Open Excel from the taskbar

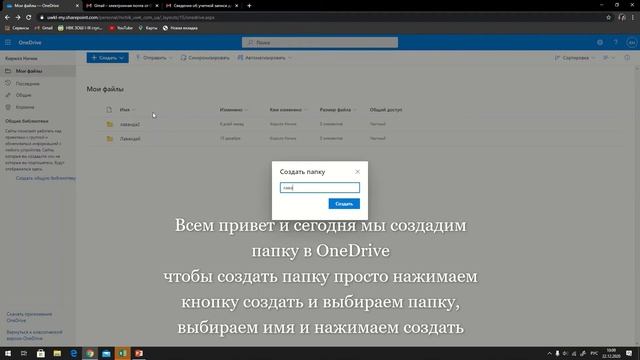tap(122, 353)
